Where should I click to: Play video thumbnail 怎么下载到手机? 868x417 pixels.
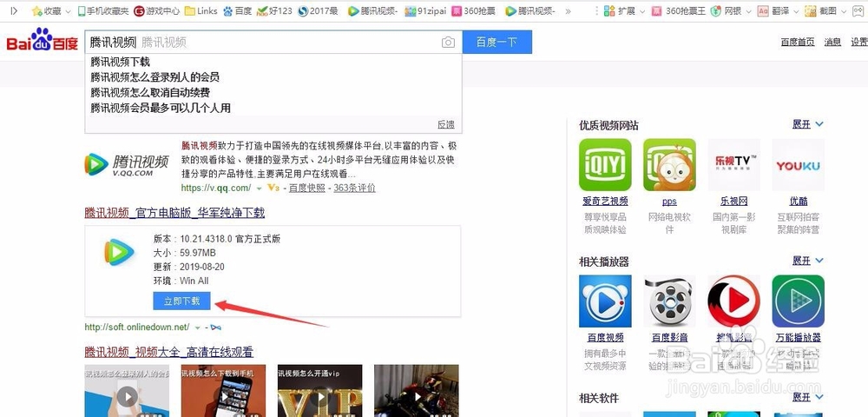(223, 390)
